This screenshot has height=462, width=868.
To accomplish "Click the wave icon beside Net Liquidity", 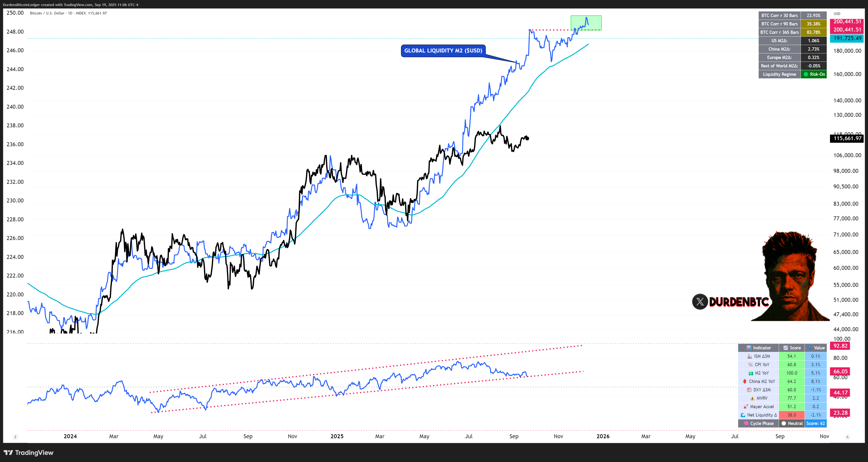I will point(743,415).
